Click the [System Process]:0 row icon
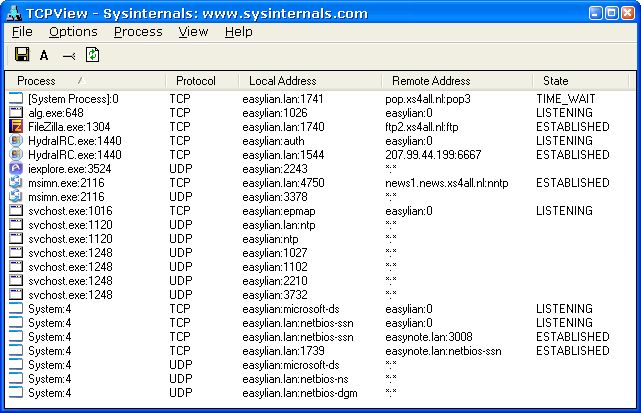Viewport: 641px width, 413px height. [16, 99]
